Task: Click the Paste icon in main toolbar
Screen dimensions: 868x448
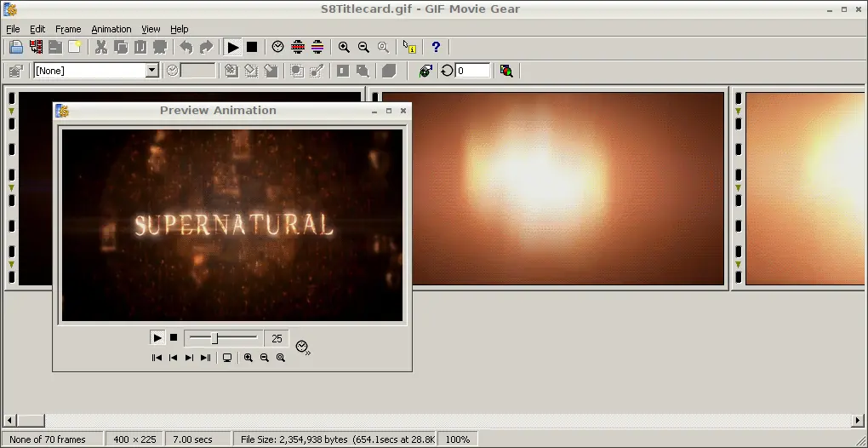Action: tap(140, 47)
